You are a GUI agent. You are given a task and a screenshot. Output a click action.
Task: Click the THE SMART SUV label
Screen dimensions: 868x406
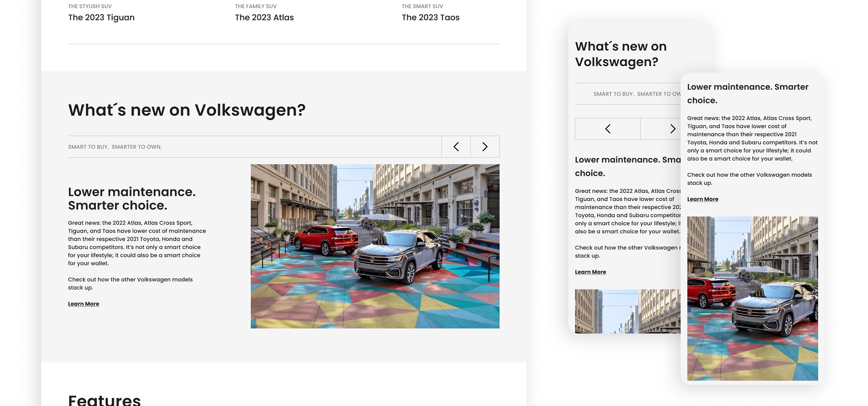click(x=422, y=6)
